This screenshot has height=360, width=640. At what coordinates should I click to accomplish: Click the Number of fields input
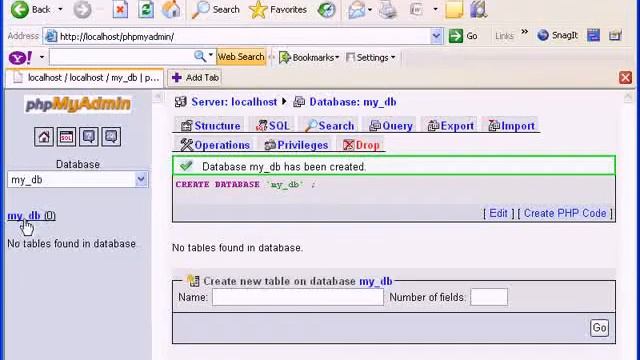[x=489, y=297]
